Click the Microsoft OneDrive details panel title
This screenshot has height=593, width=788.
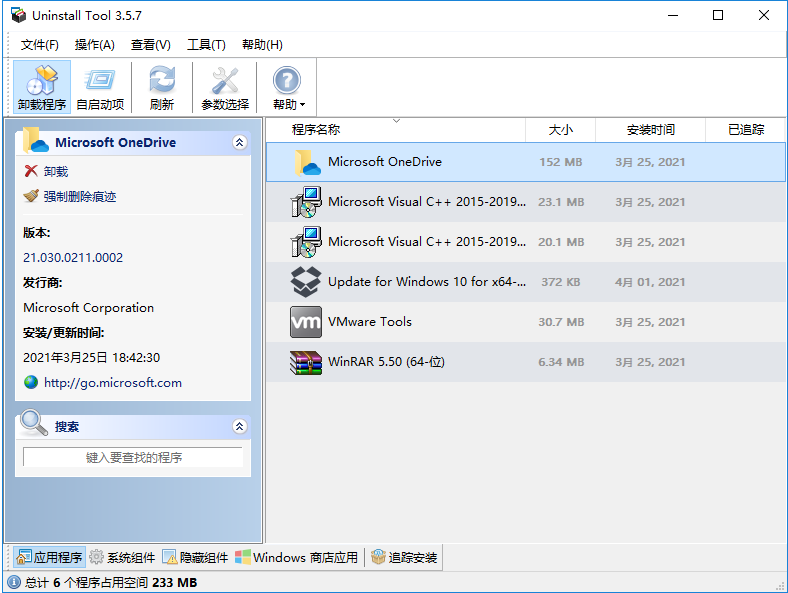(116, 142)
